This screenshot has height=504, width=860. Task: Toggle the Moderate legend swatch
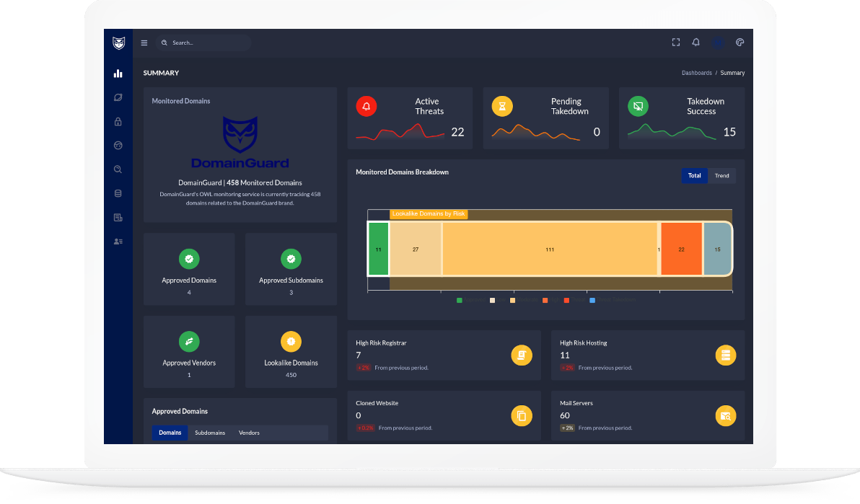click(513, 300)
